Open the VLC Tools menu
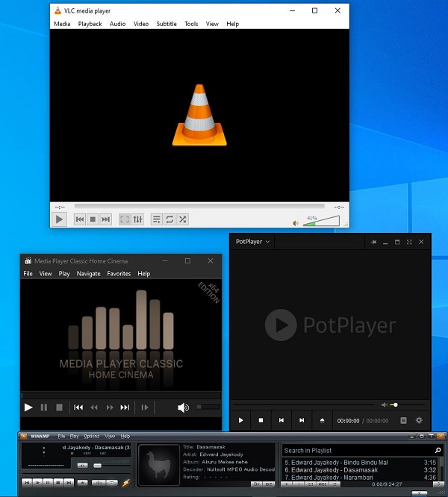This screenshot has height=497, width=448. pyautogui.click(x=191, y=24)
